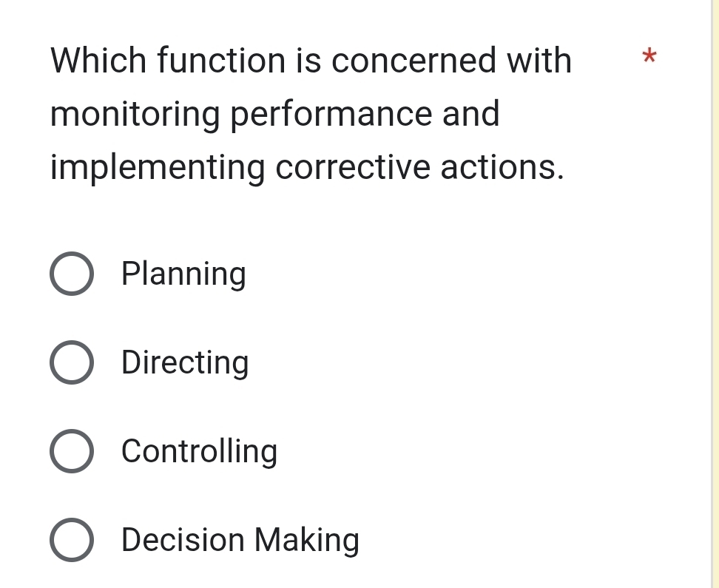
Task: Click the right edge scrollbar area
Action: click(713, 296)
